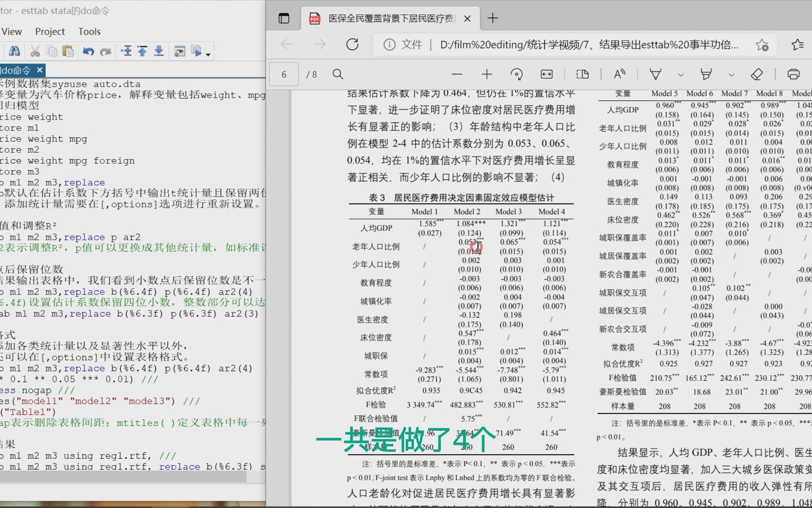Jump to previous bookmark icon
812x508 pixels.
(142, 52)
